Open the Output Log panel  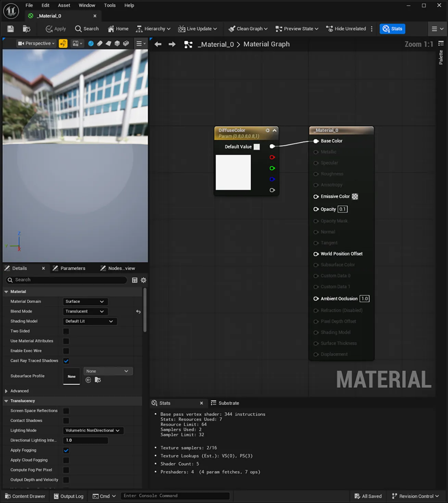click(68, 496)
